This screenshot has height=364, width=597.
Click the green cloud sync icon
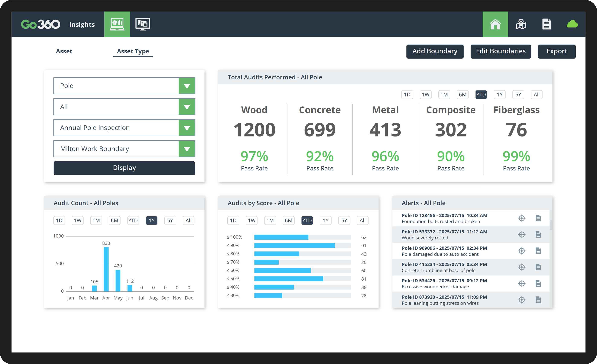point(572,24)
